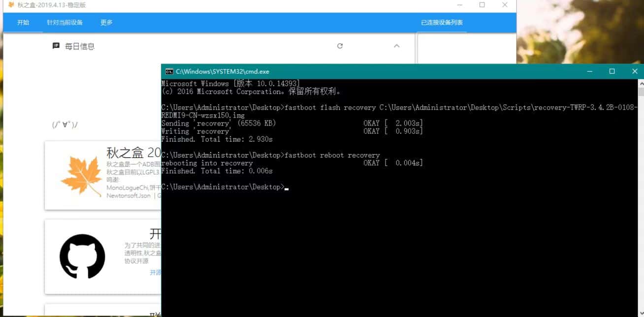This screenshot has height=317, width=644.
Task: Maximize the cmd.exe window
Action: pos(612,71)
